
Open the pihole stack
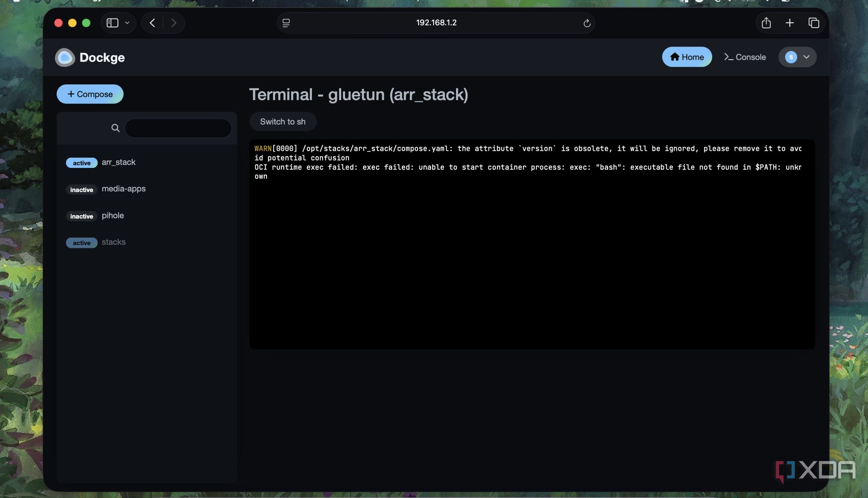click(147, 216)
